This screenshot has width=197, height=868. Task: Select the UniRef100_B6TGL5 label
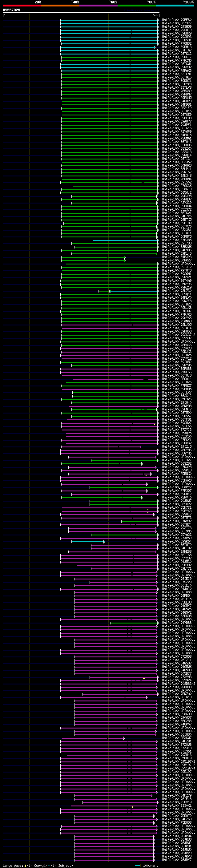[177, 78]
